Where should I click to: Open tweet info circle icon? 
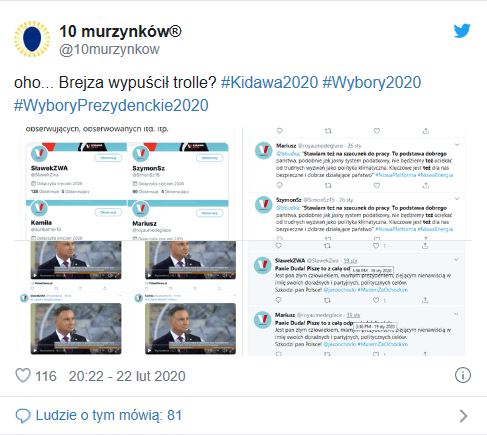pos(463,375)
